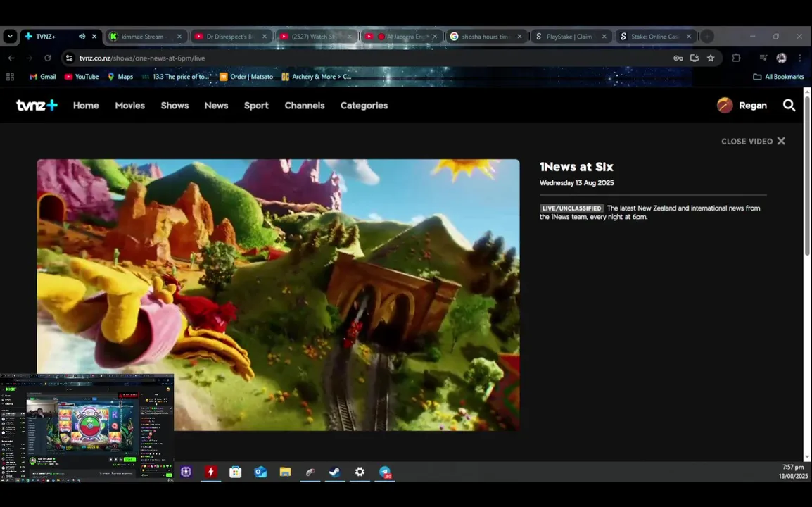Click the date Wednesday 13 Aug 2025
Image resolution: width=812 pixels, height=507 pixels.
pos(576,183)
